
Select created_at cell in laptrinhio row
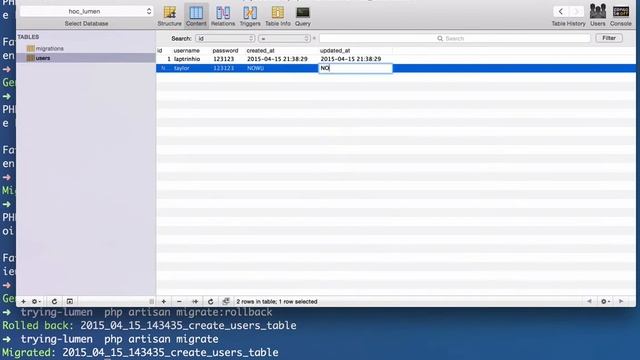pyautogui.click(x=277, y=59)
